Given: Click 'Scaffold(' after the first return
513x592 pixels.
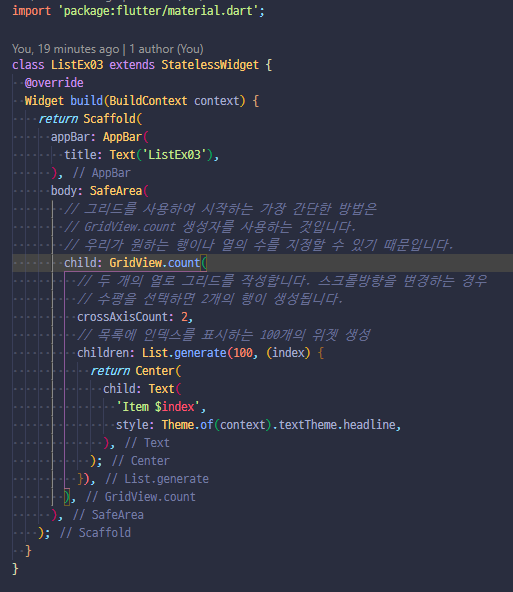Looking at the screenshot, I should pos(112,119).
